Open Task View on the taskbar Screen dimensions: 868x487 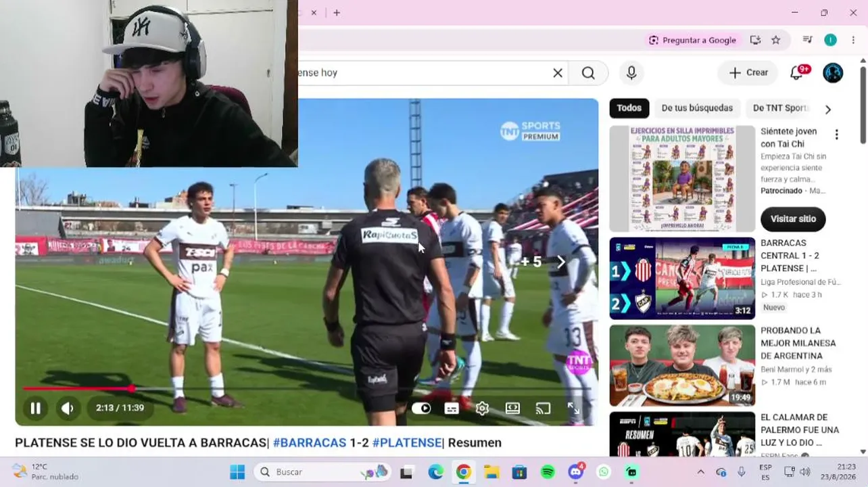coord(406,472)
